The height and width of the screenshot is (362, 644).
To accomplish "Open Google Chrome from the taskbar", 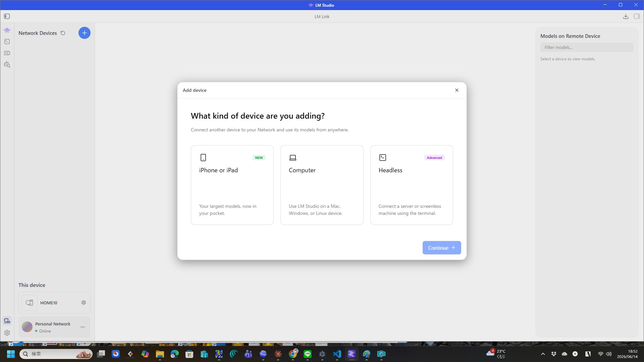I will tap(293, 354).
